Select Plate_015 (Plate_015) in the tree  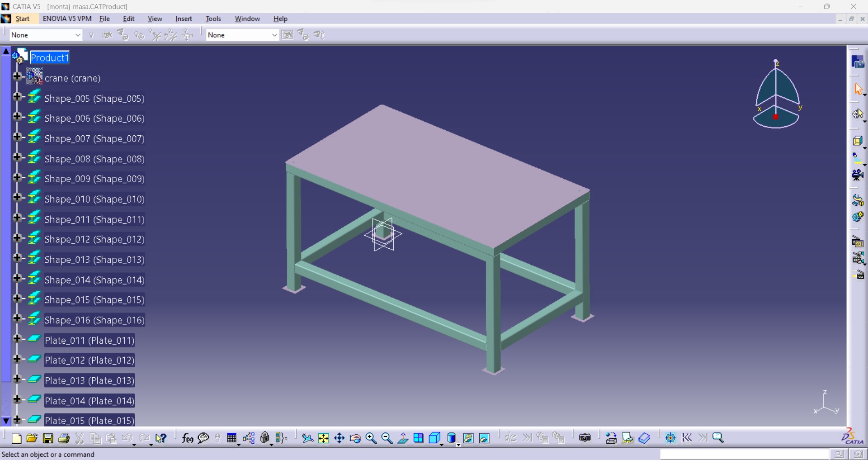(90, 421)
